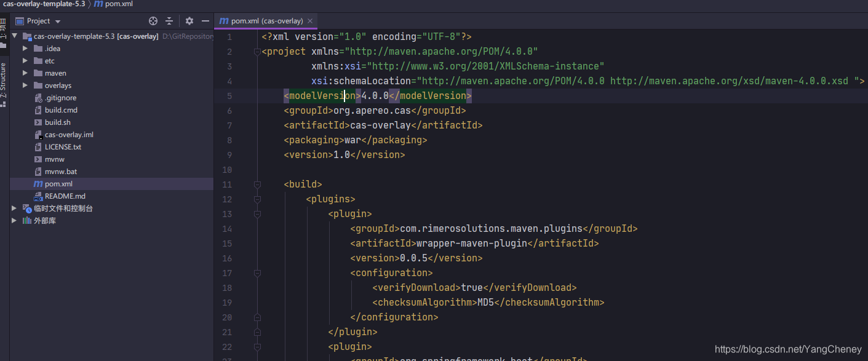The width and height of the screenshot is (868, 361).
Task: Click the XMLSchema-instance URL on line 3
Action: point(485,66)
